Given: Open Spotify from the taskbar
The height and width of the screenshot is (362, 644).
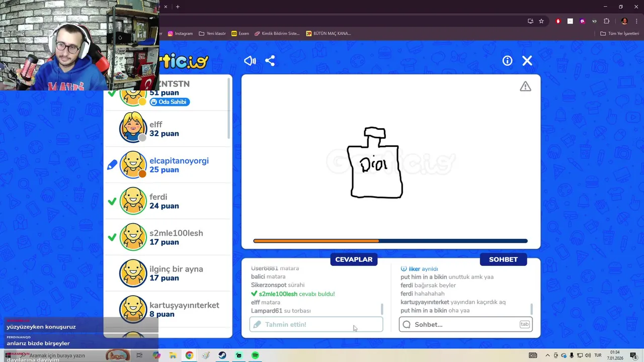Looking at the screenshot, I should pyautogui.click(x=255, y=355).
